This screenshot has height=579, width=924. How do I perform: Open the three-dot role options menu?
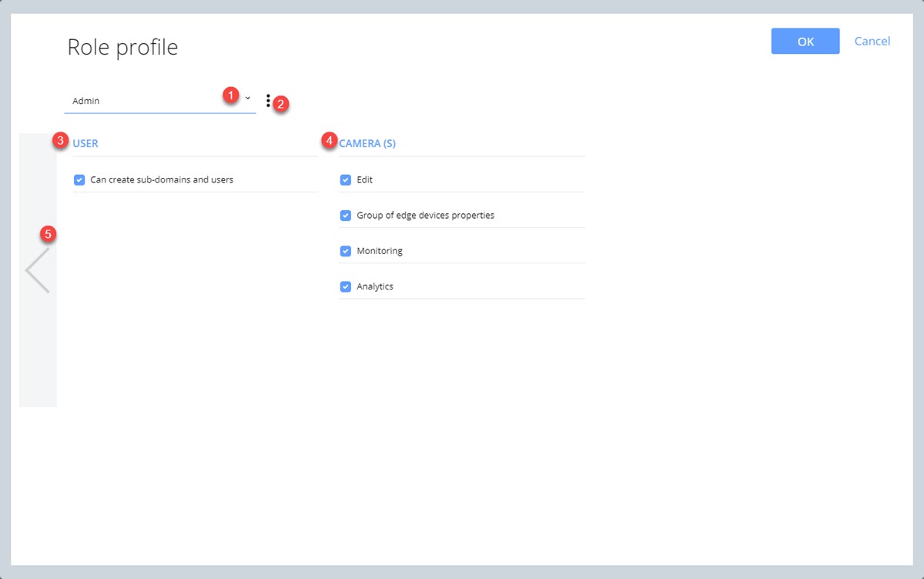point(268,101)
